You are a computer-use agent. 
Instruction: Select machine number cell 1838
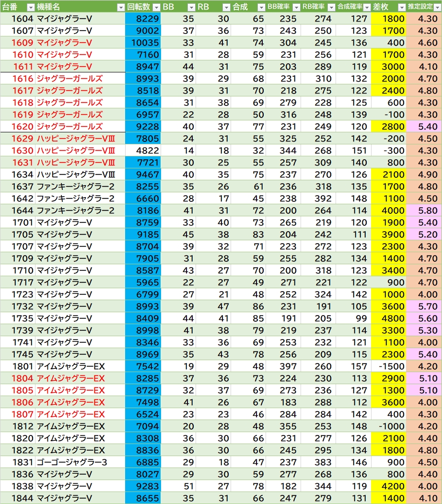pyautogui.click(x=18, y=486)
